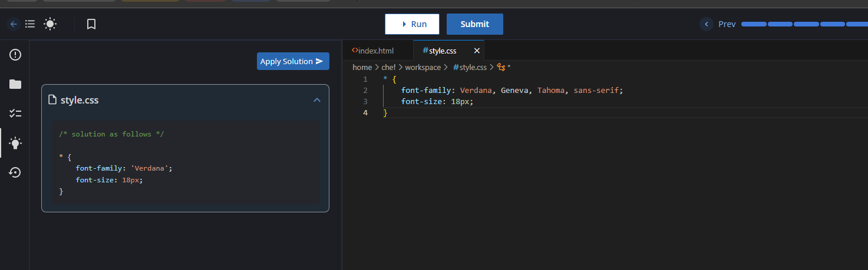Click the second progress bar segment
The width and height of the screenshot is (868, 270).
[780, 24]
